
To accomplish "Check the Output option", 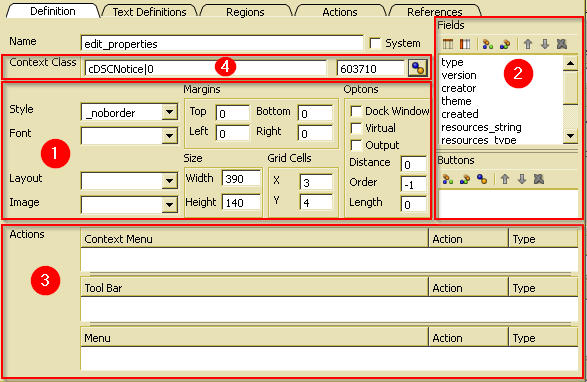I will click(x=356, y=145).
